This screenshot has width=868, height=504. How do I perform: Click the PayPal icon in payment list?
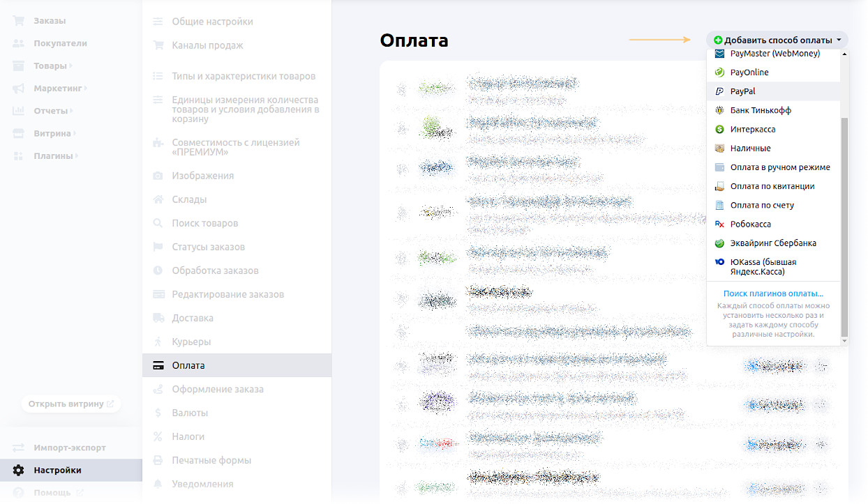tap(719, 91)
